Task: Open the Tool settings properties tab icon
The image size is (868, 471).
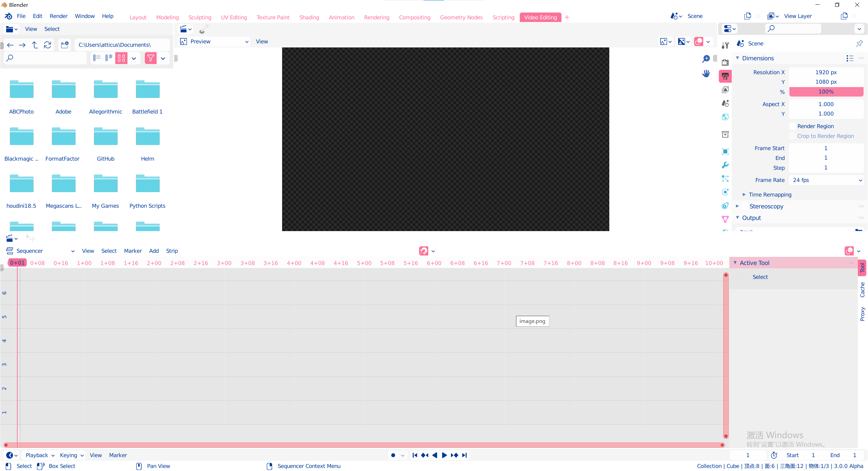Action: coord(725,45)
